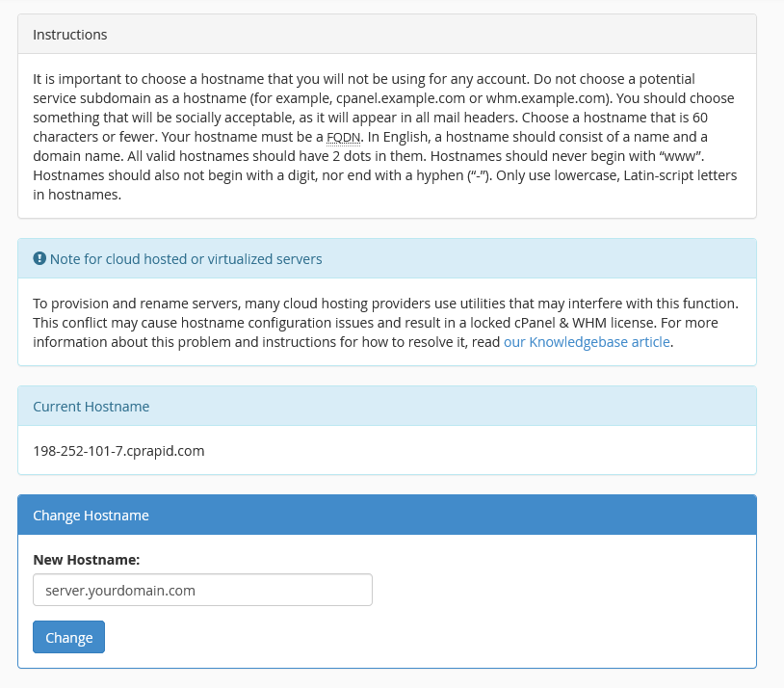Viewport: 784px width, 688px height.
Task: Open our Knowledgebase article link
Action: [x=587, y=341]
